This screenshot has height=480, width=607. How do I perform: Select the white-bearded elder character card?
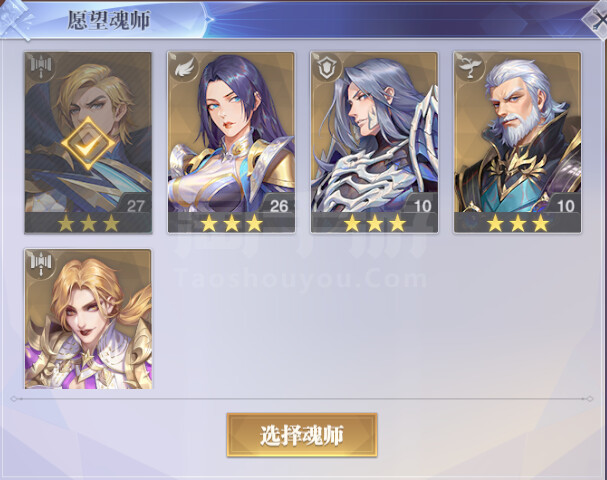[517, 142]
